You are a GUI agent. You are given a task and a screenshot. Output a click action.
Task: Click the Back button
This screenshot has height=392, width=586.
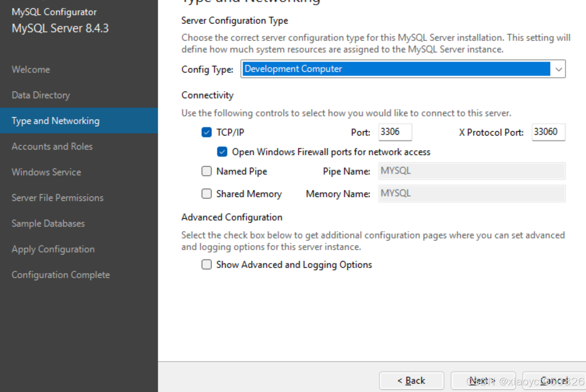point(412,381)
